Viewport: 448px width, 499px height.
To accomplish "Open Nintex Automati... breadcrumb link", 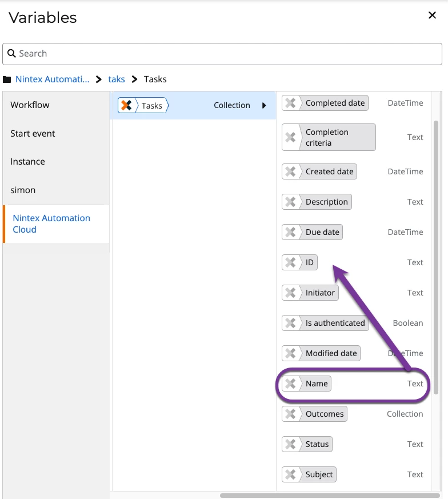I will [52, 79].
